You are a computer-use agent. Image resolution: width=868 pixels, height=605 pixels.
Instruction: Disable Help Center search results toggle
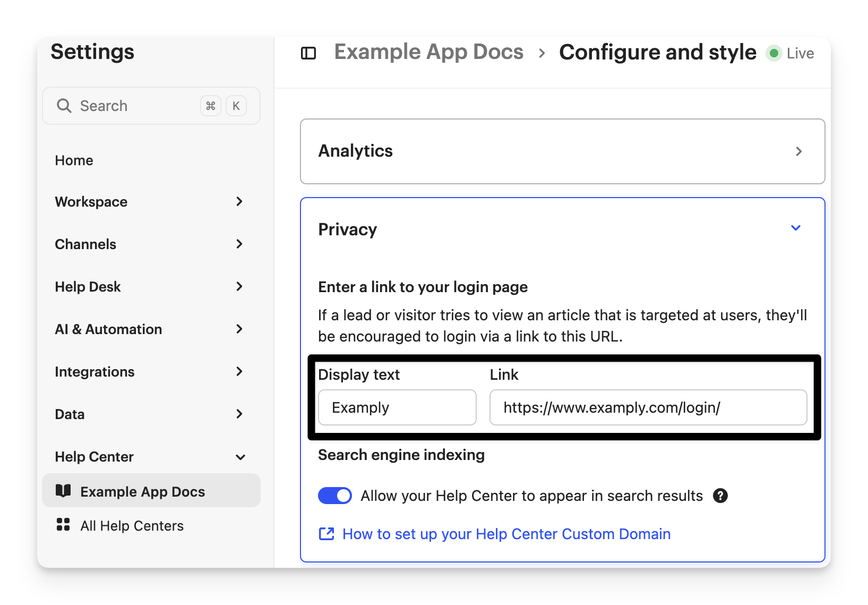335,496
